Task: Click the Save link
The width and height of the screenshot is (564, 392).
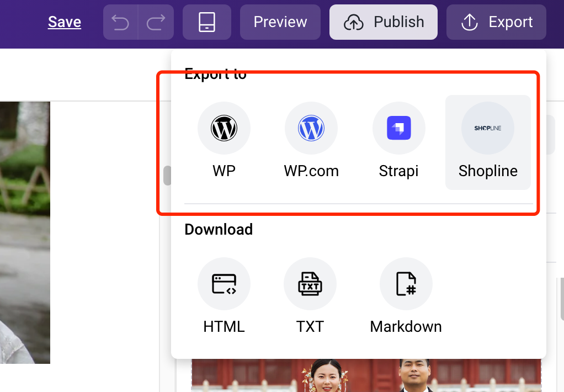Action: click(x=65, y=22)
